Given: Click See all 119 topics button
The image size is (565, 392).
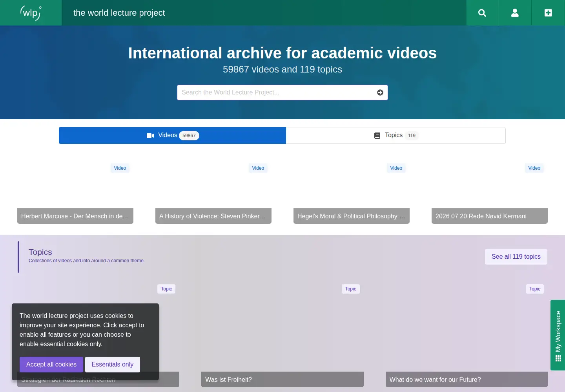Looking at the screenshot, I should click(516, 256).
